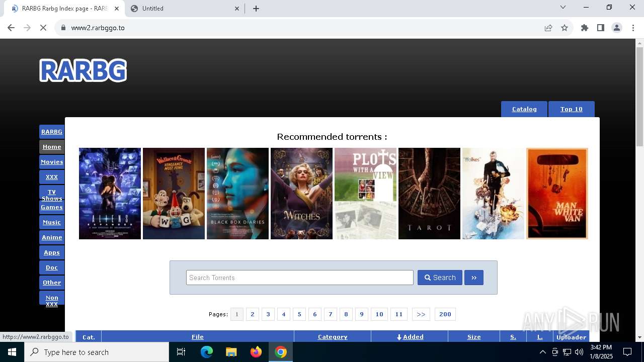Go to page 5
This screenshot has width=644, height=362.
click(x=299, y=314)
